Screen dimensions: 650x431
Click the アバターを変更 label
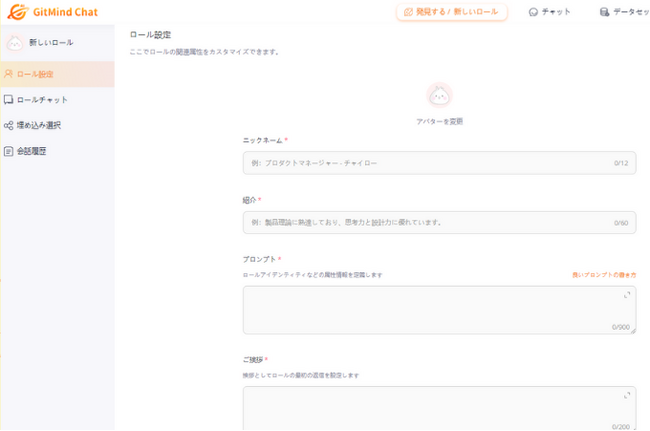[x=439, y=121]
